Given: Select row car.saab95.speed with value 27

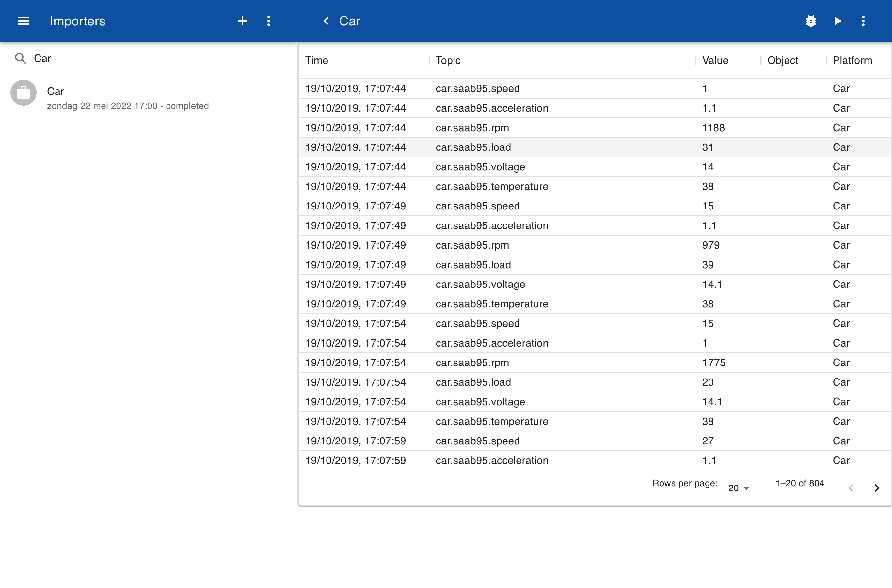Looking at the screenshot, I should coord(595,441).
